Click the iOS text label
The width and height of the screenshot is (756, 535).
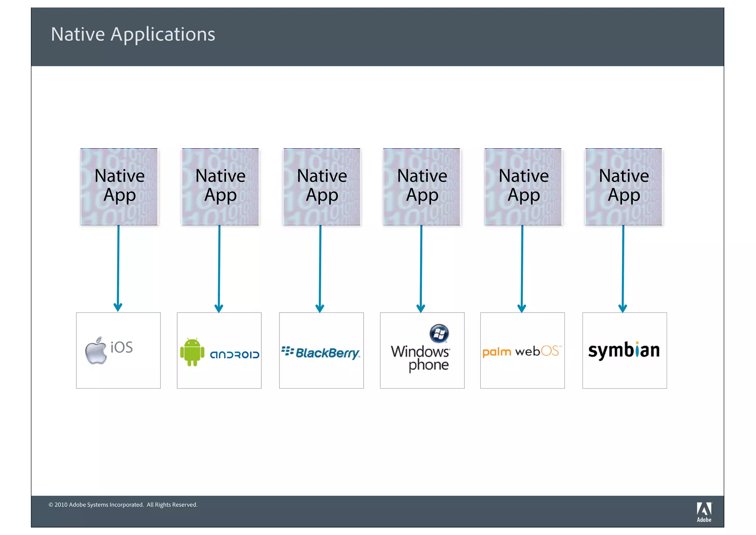click(x=121, y=347)
